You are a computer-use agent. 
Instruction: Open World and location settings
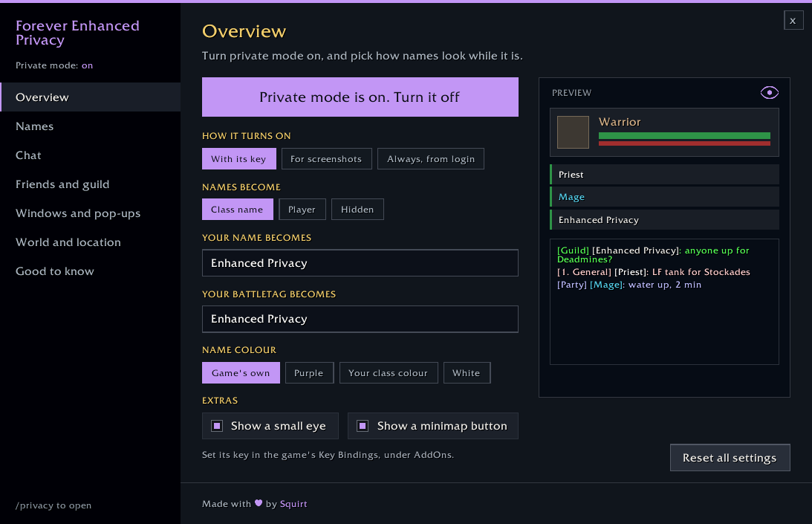[90, 242]
